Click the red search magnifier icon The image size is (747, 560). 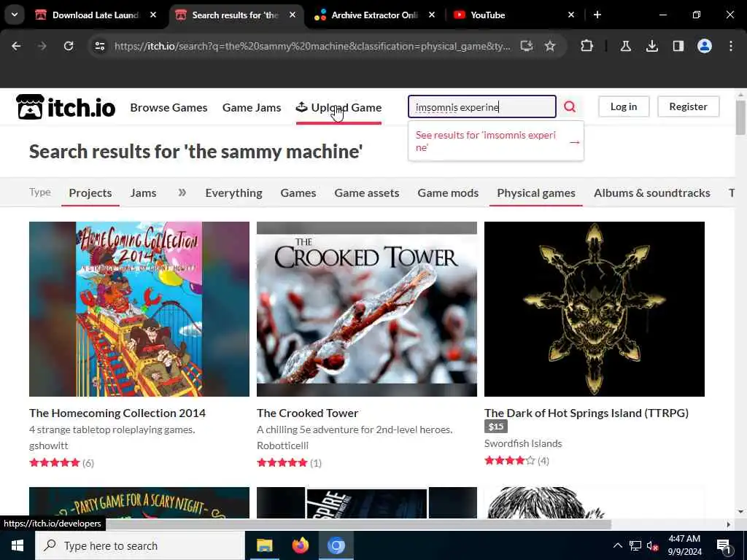570,106
